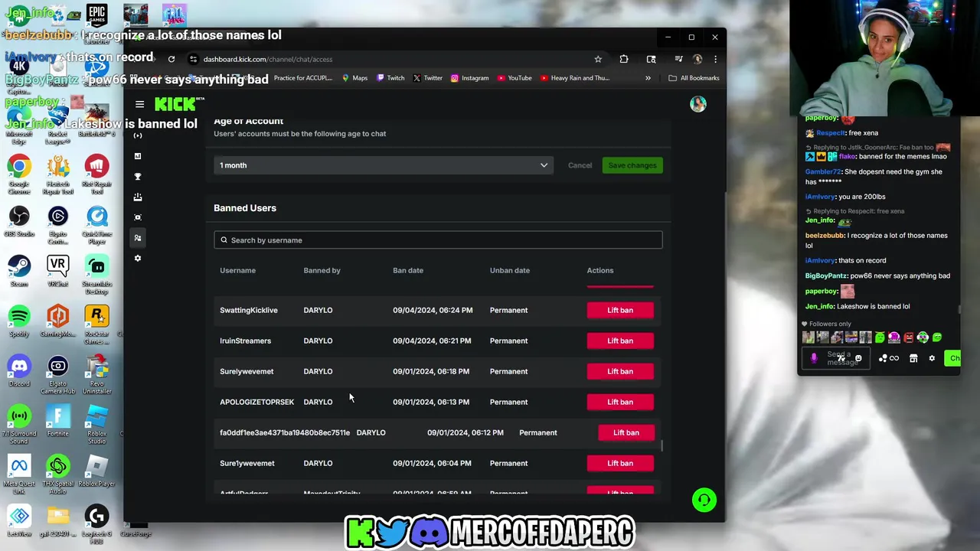Open the Fortnite desktop shortcut
This screenshot has width=980, height=551.
pyautogui.click(x=58, y=421)
